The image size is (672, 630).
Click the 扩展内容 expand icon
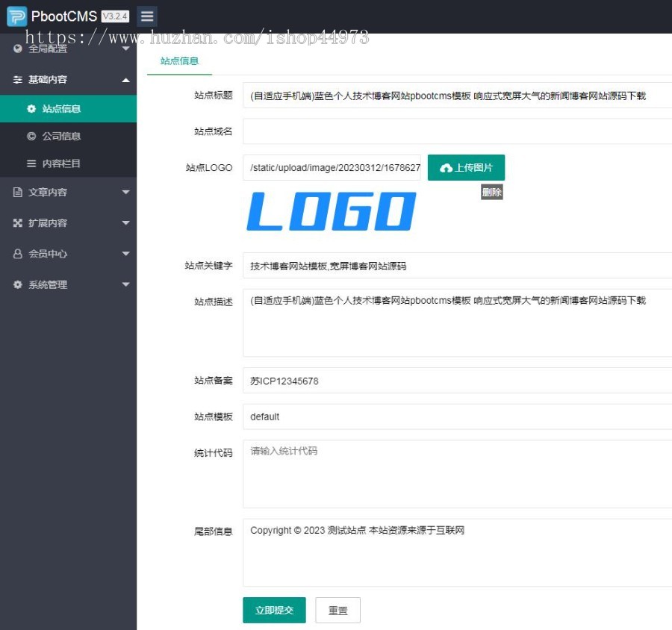18,223
